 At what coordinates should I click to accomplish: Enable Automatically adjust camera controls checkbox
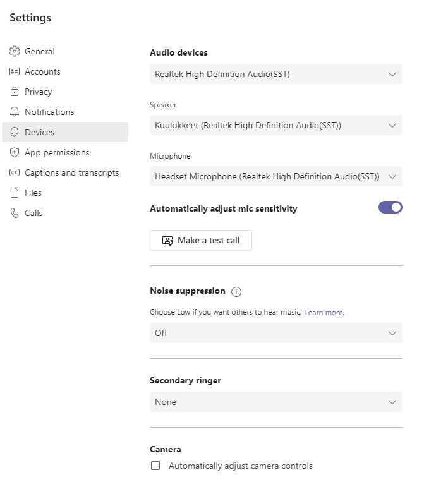click(x=155, y=466)
